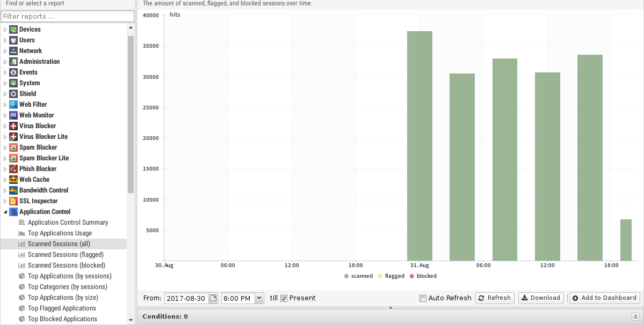Click the Spam Blocker Lite icon
Viewport: 644px width, 325px height.
[13, 158]
